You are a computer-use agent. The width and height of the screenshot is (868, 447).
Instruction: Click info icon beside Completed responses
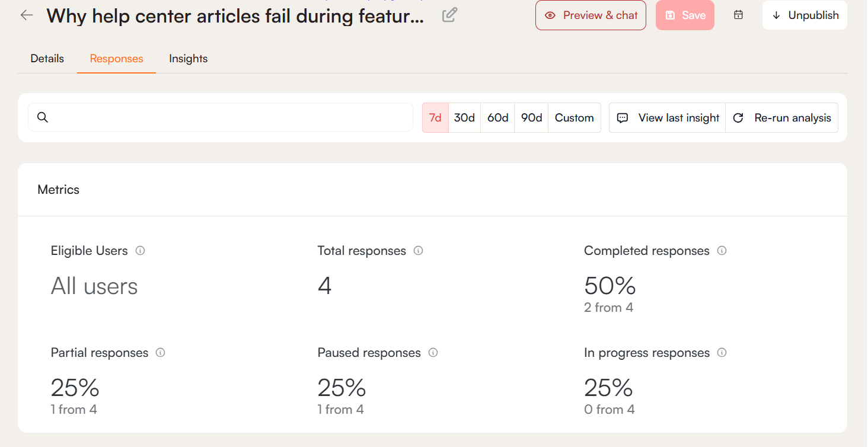[x=722, y=251]
